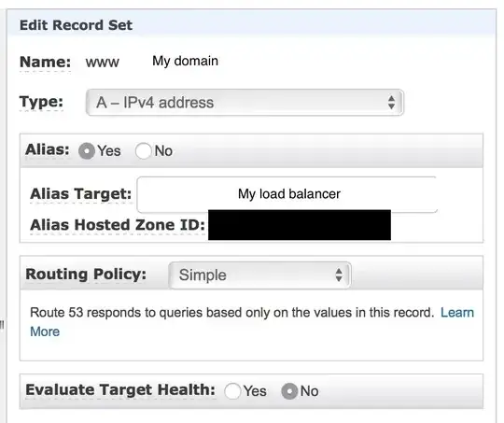Select No for Evaluate Target Health

point(289,391)
